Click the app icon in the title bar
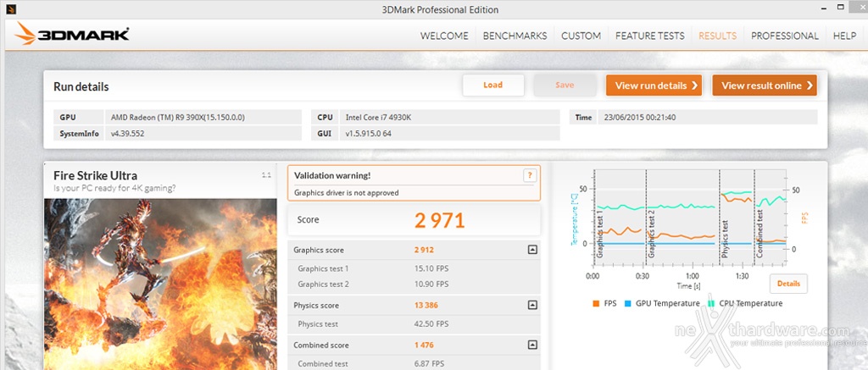This screenshot has height=370, width=868. point(11,8)
